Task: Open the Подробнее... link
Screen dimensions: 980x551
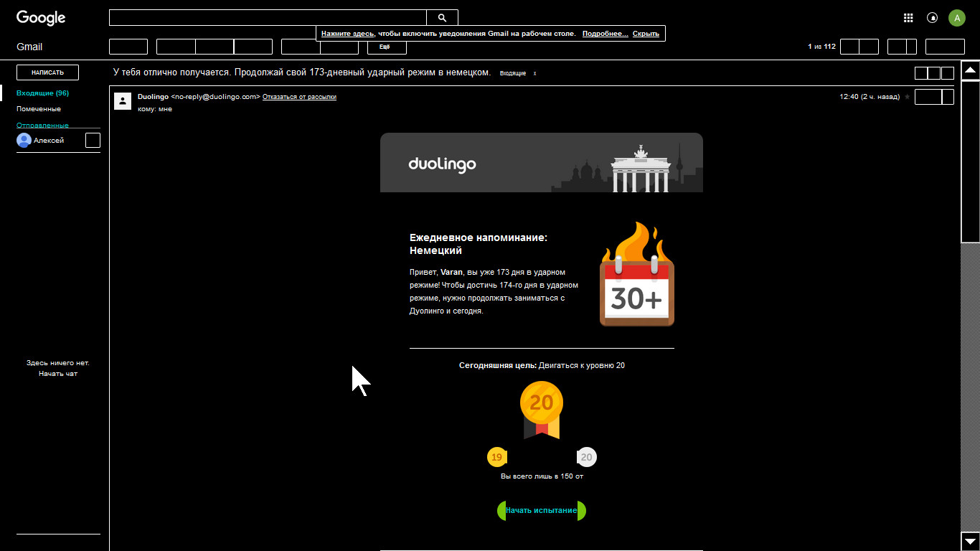Action: [606, 34]
